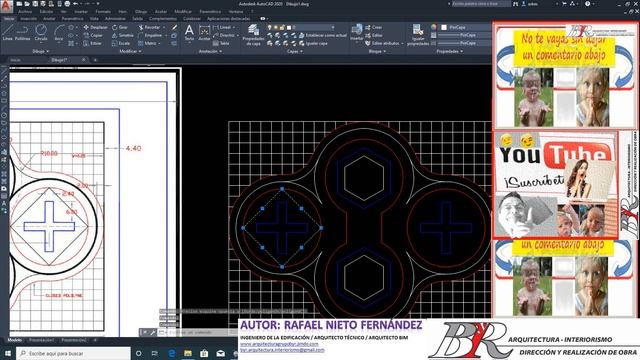
Task: Select the Arco tool
Action: click(59, 33)
